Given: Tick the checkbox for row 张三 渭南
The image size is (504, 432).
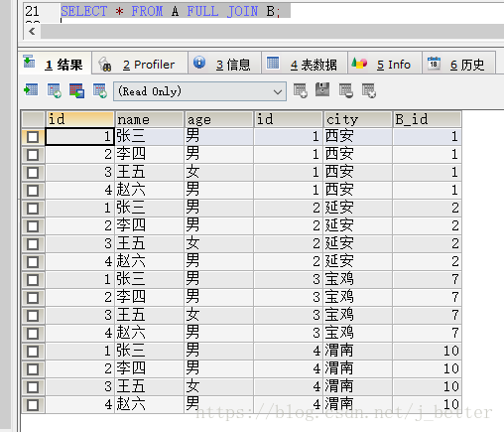Looking at the screenshot, I should tap(33, 352).
